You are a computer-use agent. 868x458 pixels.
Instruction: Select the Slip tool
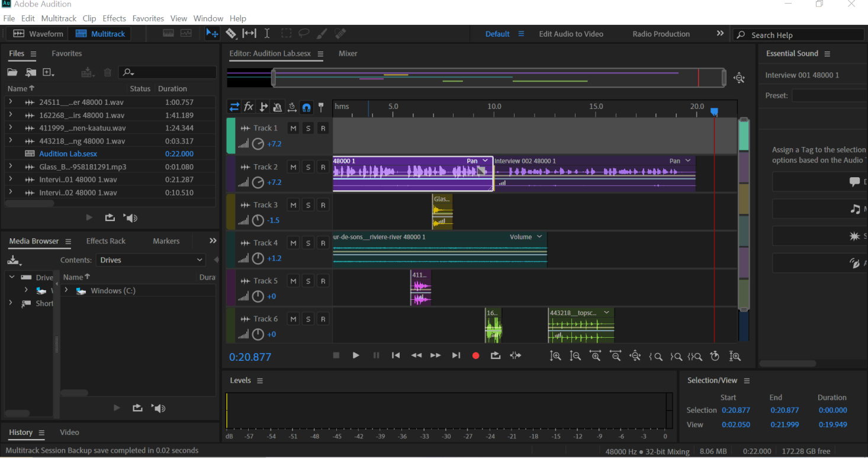249,34
